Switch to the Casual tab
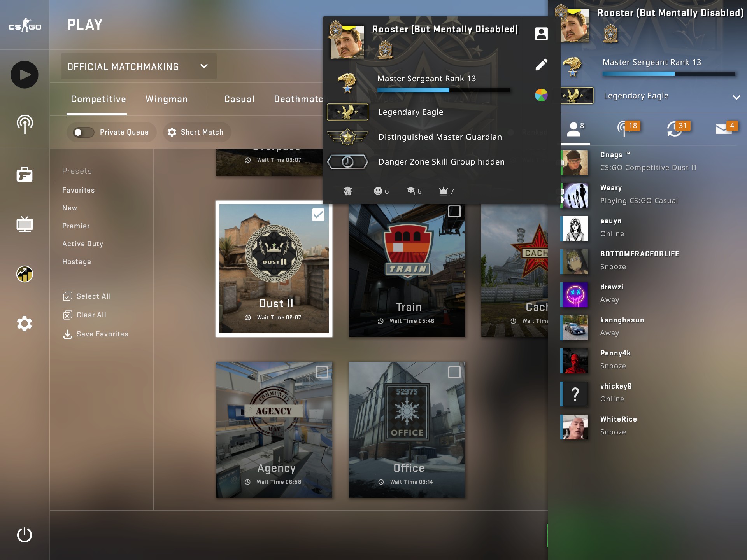 click(x=239, y=100)
